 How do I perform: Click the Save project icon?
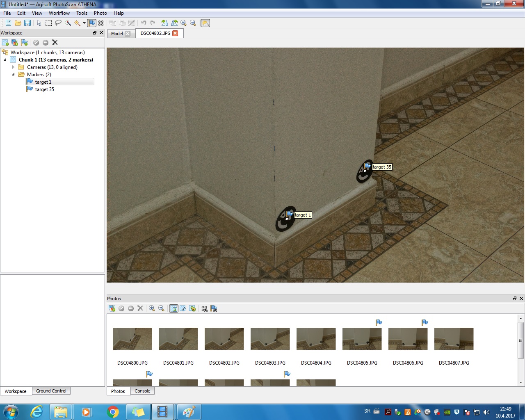click(27, 23)
